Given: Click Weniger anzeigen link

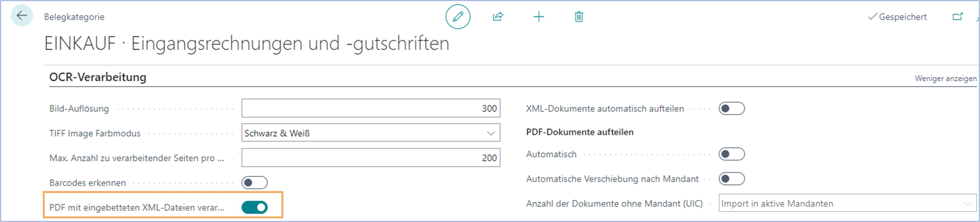Looking at the screenshot, I should pyautogui.click(x=945, y=79).
